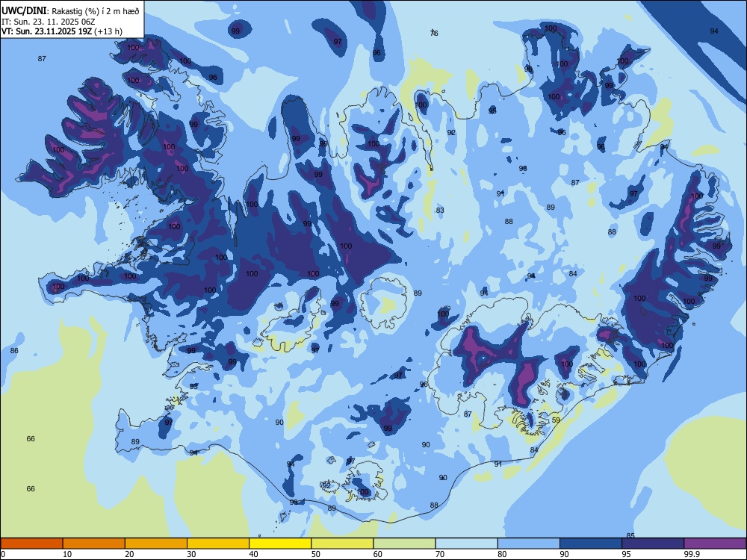
Task: Click the 'IT: Sun. 23. 11. 2025 06Z' line
Action: pos(49,22)
